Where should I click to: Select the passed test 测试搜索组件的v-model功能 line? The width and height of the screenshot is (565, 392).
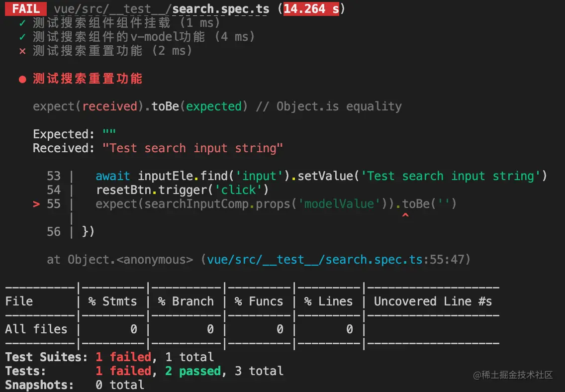click(137, 37)
